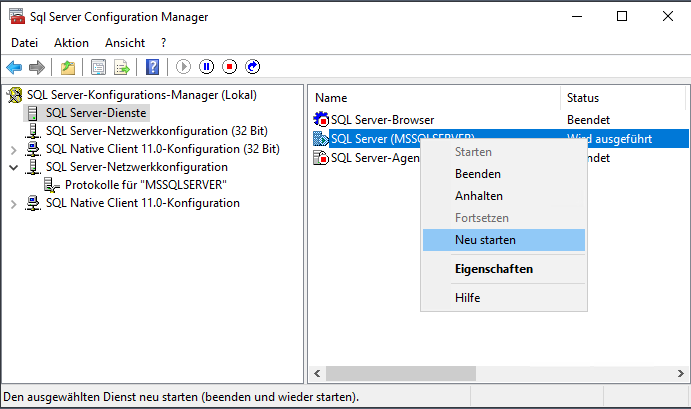Viewport: 691px width, 409px height.
Task: Click the export list toolbar icon
Action: pyautogui.click(x=122, y=67)
